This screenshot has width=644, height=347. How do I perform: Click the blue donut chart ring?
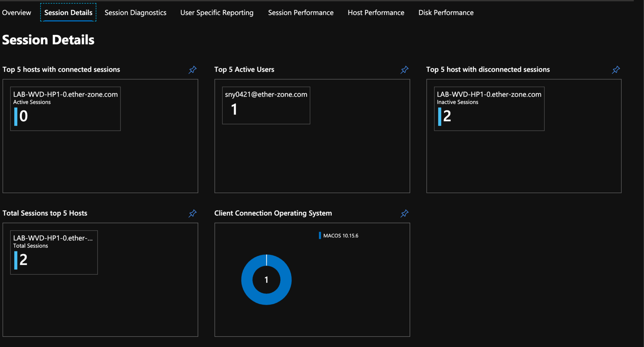point(247,280)
